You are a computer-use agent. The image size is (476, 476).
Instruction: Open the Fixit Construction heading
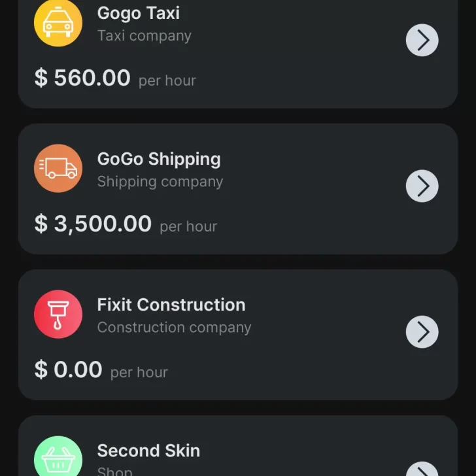coord(171,305)
